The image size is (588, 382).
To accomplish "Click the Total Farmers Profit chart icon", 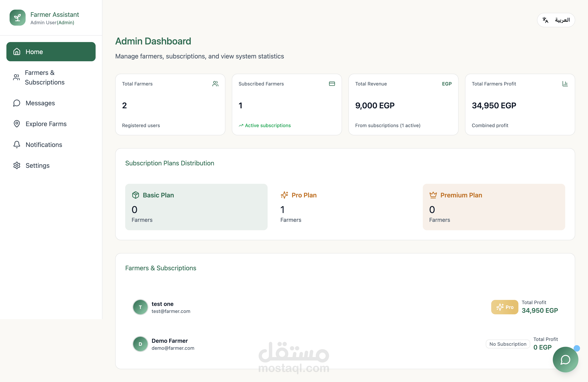I will 565,84.
